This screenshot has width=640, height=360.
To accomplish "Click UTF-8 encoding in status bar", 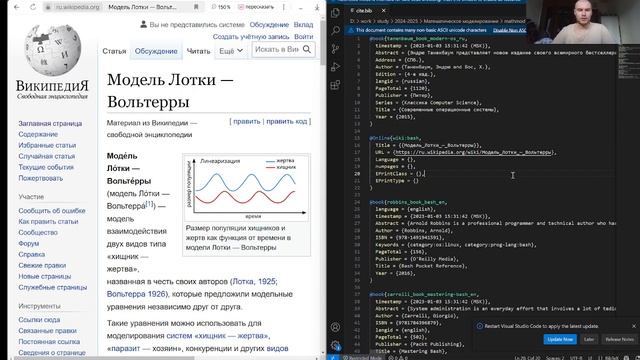I will (x=576, y=358).
